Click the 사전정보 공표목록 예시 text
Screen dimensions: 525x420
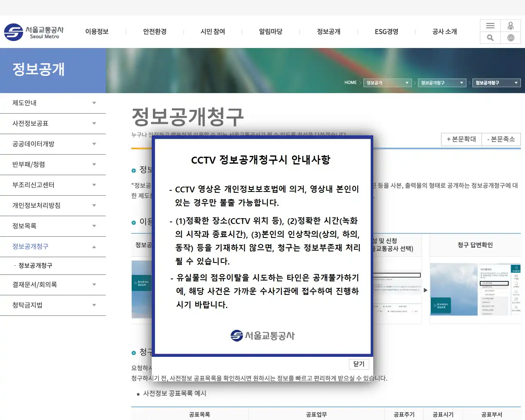[x=175, y=393]
